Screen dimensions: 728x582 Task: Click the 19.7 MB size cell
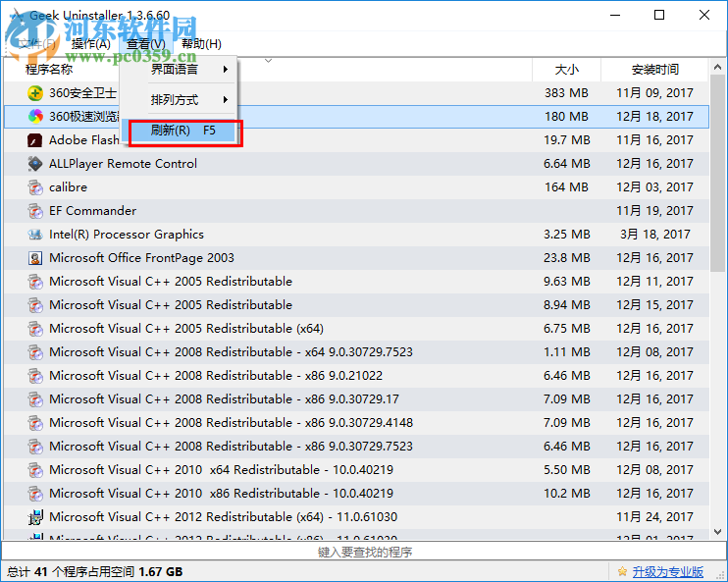point(566,139)
